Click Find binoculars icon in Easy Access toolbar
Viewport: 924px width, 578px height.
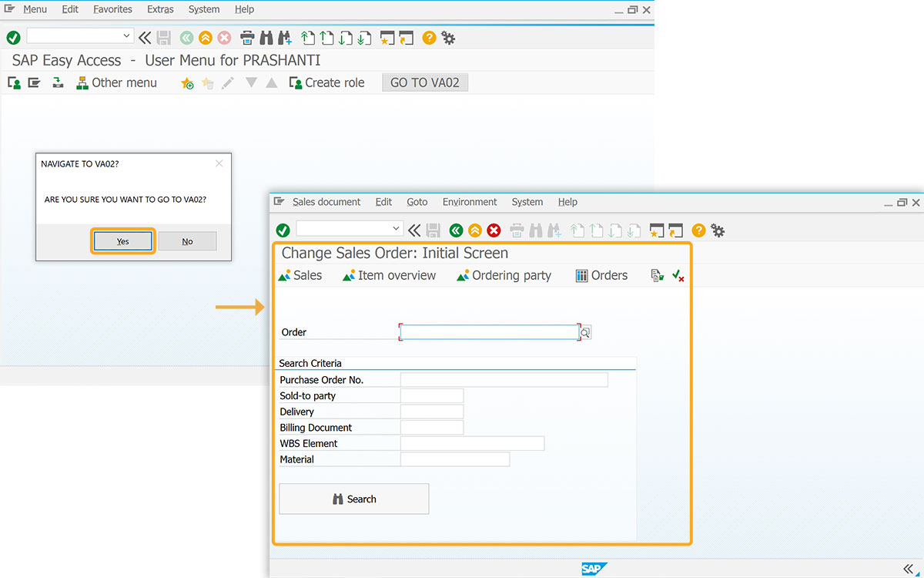pos(266,37)
